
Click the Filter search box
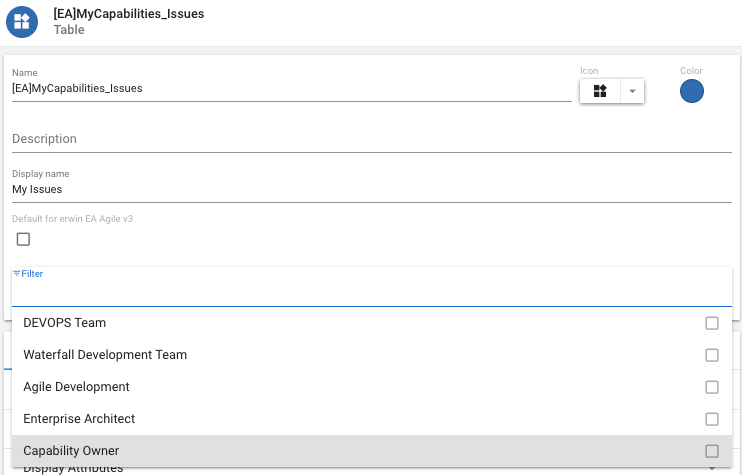tap(370, 292)
